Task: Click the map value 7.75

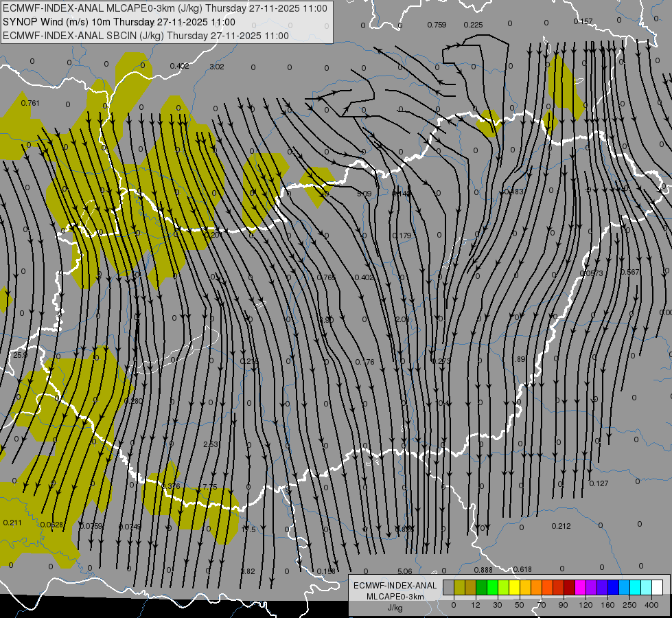Action: (x=210, y=487)
